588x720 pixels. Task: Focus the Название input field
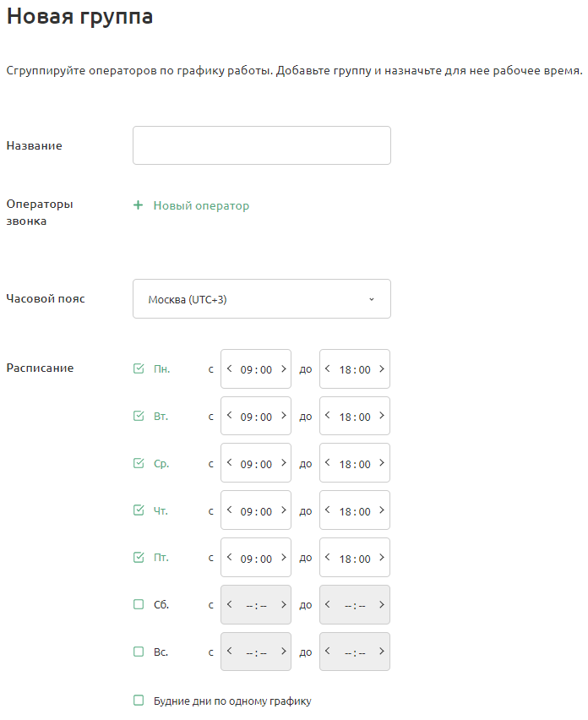pos(261,145)
